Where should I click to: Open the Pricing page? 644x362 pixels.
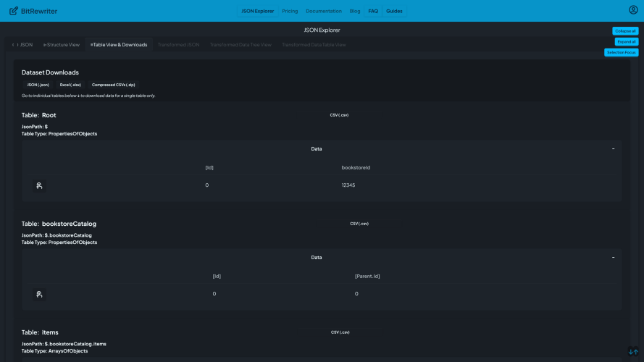pos(290,11)
